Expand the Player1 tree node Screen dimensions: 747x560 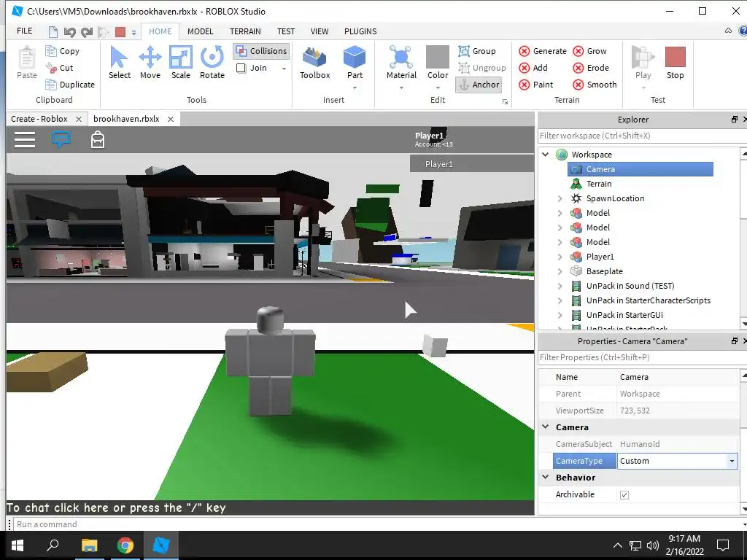click(x=560, y=257)
